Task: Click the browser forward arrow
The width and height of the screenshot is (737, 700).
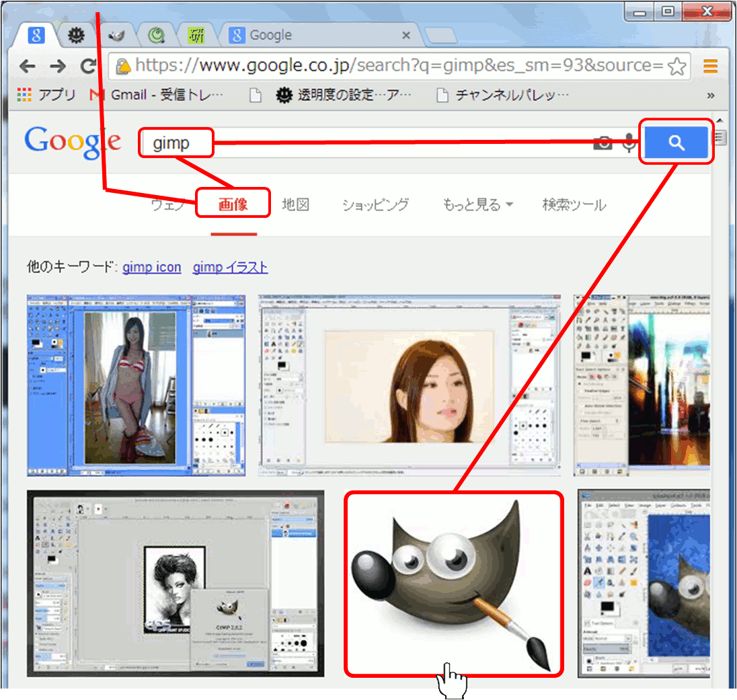Action: [x=58, y=66]
